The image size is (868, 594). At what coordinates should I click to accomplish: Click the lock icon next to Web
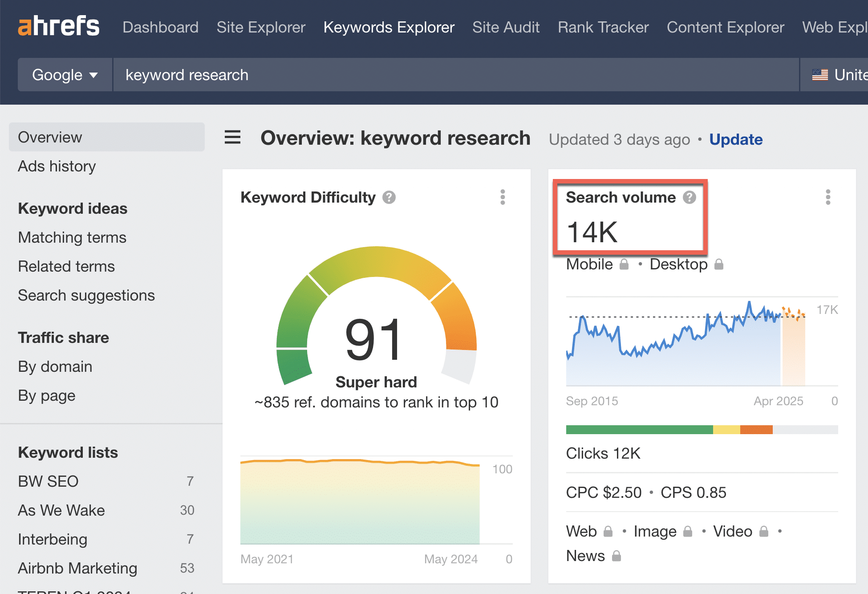608,532
